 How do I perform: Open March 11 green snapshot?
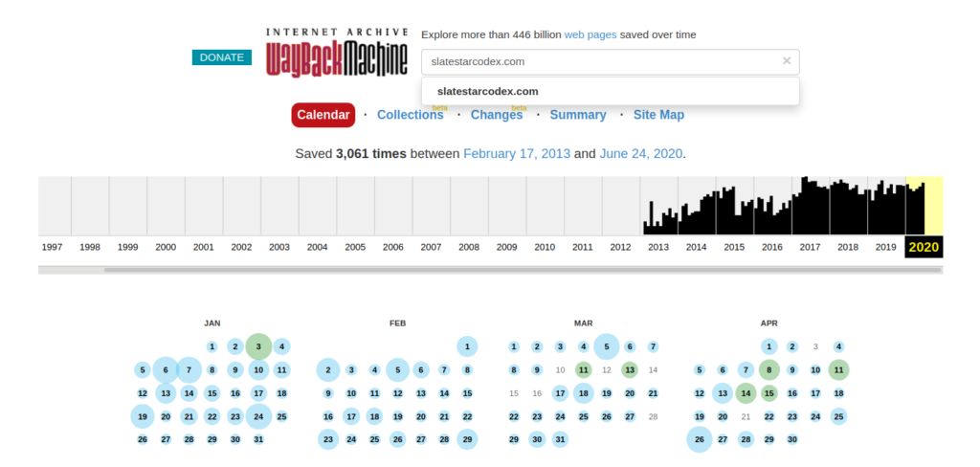pyautogui.click(x=583, y=370)
